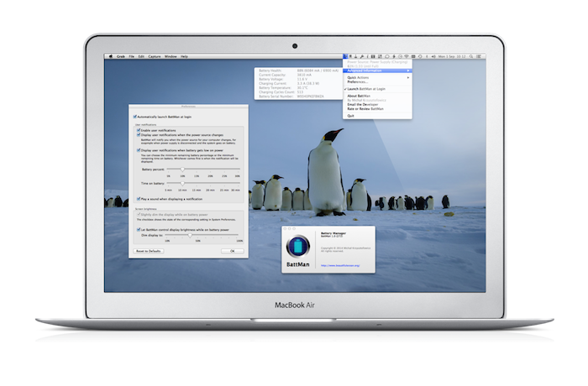Select Rate or Review BattMan
This screenshot has width=588, height=386.
tap(377, 109)
